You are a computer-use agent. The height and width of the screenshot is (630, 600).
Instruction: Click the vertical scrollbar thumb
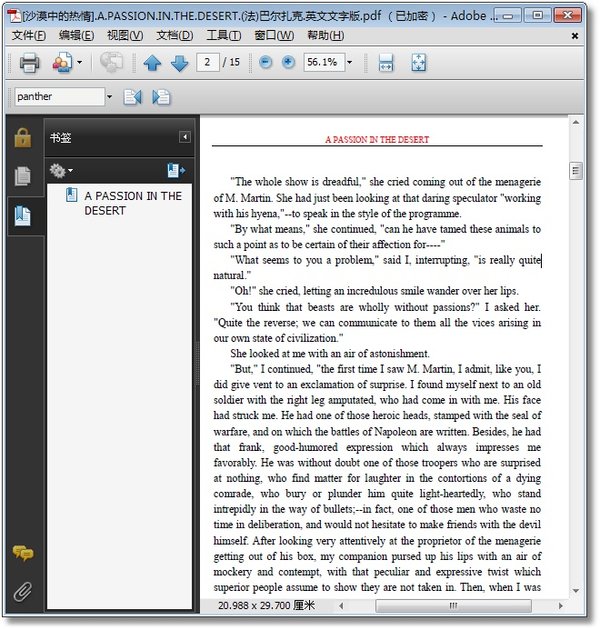tap(576, 171)
